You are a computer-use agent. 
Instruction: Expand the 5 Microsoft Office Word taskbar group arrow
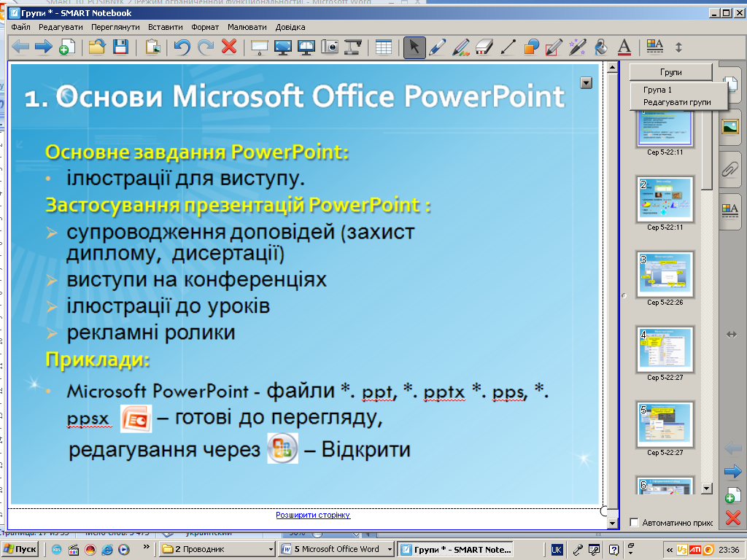point(390,550)
